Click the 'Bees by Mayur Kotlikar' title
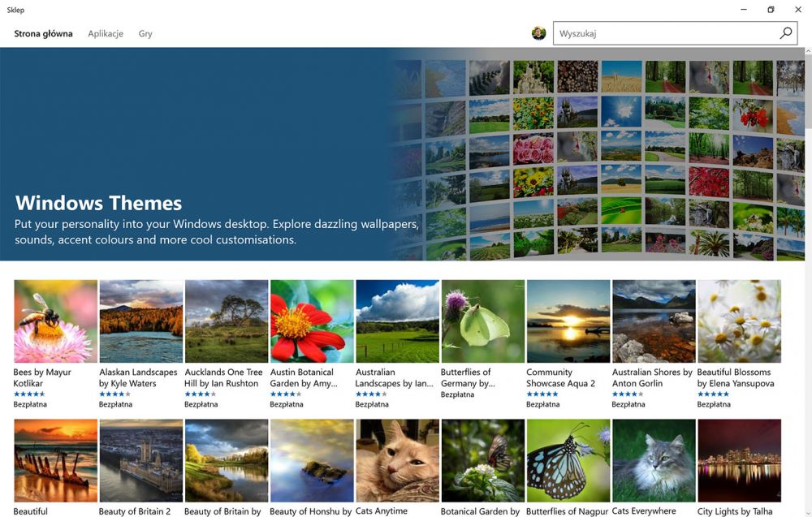 (42, 377)
